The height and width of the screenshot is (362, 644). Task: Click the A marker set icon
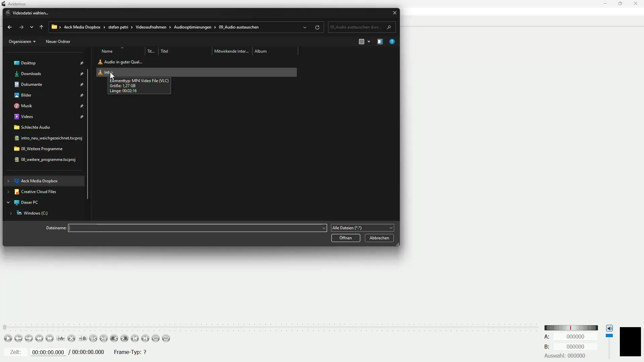[x=61, y=338]
